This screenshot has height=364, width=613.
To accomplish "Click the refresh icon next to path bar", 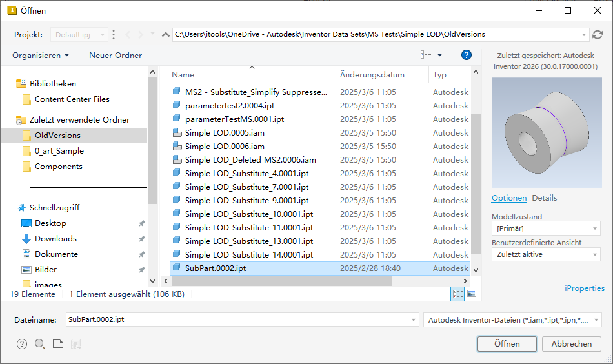I will [598, 35].
